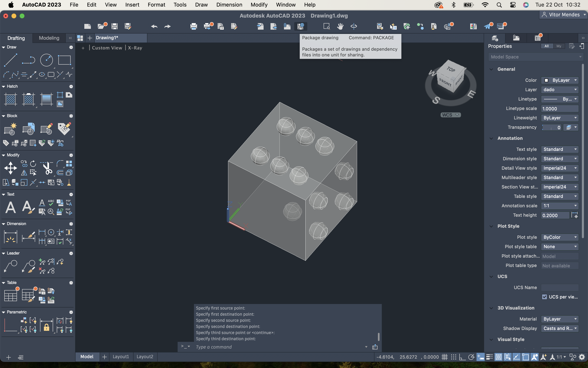Select the All filter in Properties
This screenshot has width=588, height=368.
547,46
